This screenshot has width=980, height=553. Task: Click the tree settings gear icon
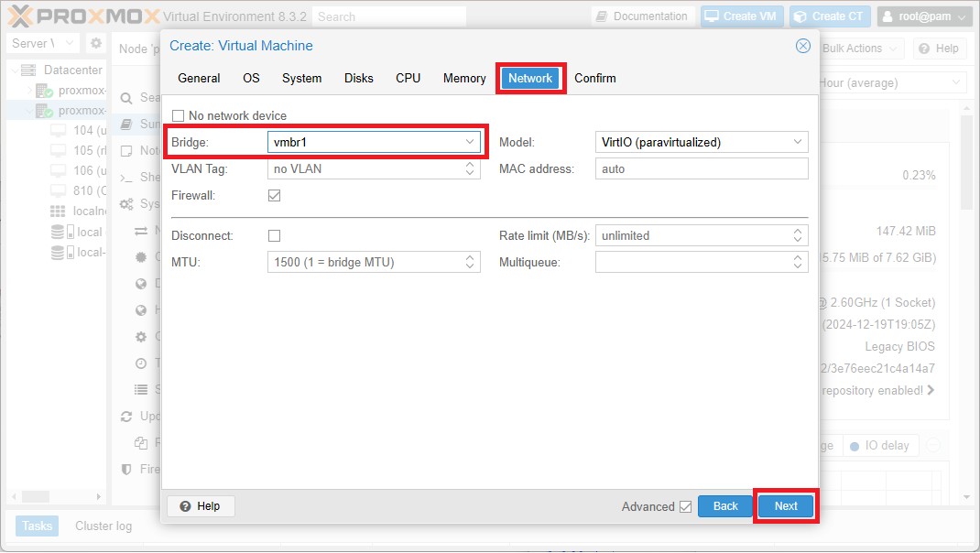click(x=95, y=43)
